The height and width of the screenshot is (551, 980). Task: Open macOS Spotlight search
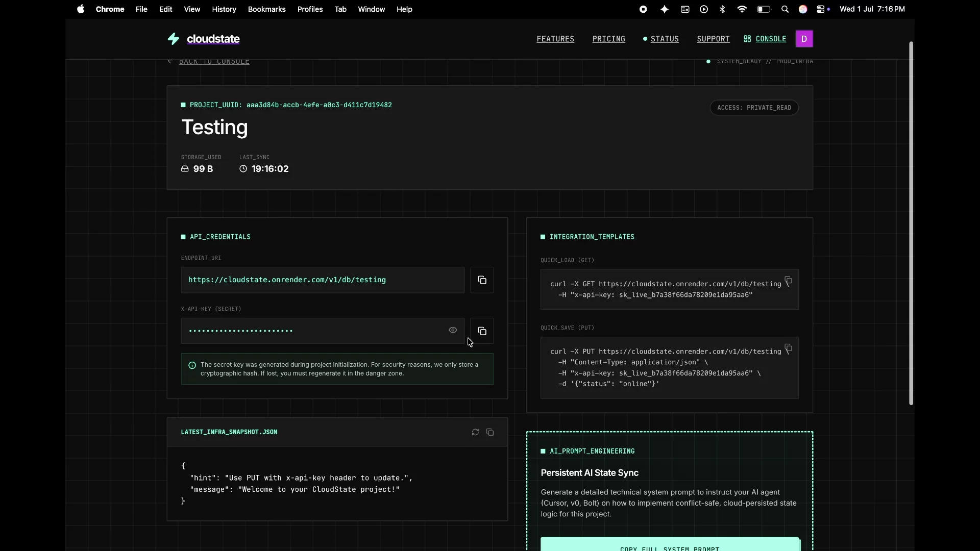tap(785, 9)
